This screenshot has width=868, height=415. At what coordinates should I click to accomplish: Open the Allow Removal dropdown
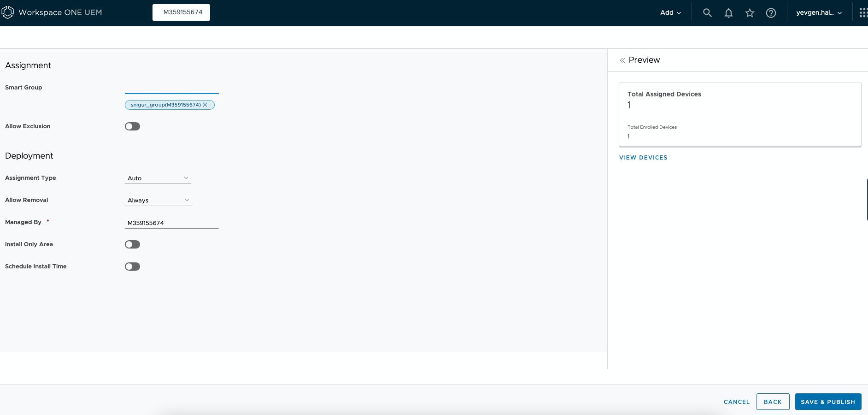(158, 200)
